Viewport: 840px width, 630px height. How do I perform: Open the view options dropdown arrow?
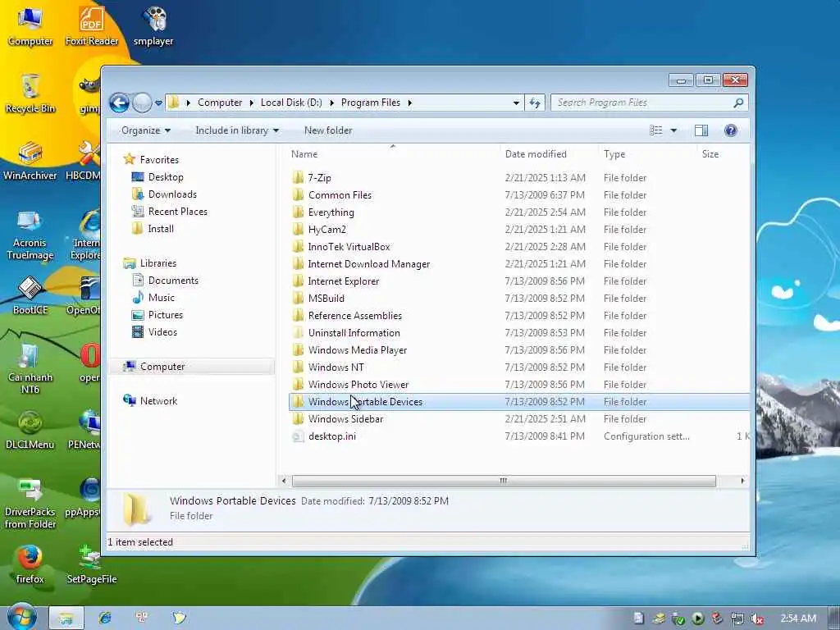point(674,130)
